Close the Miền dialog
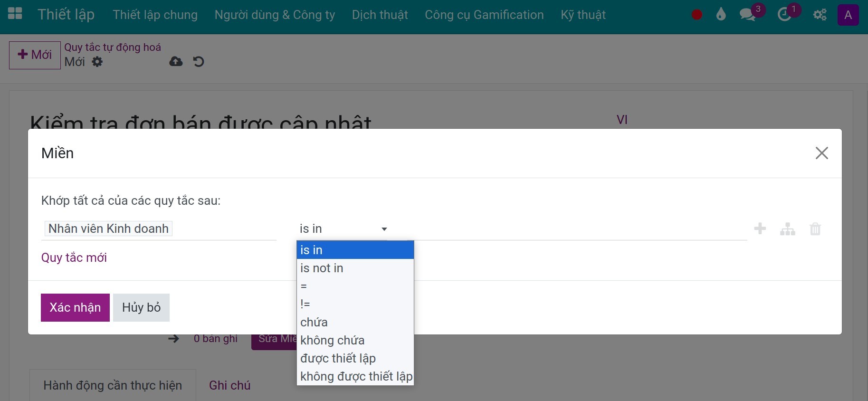The width and height of the screenshot is (868, 401). 822,153
